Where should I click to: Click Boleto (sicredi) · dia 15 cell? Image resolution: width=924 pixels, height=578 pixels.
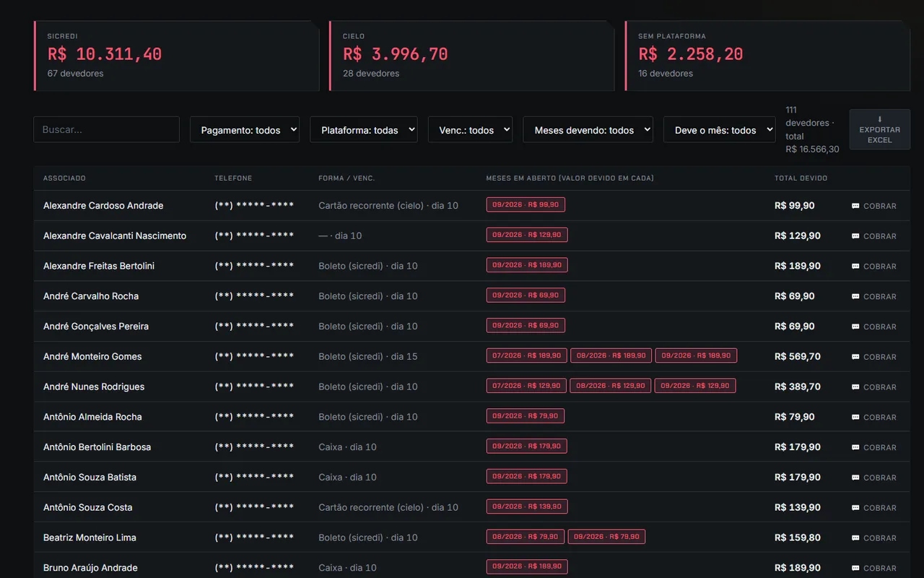point(368,356)
